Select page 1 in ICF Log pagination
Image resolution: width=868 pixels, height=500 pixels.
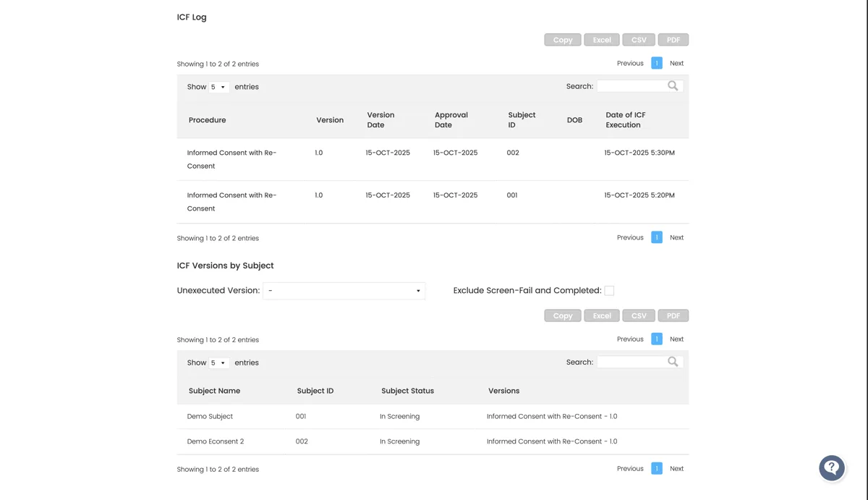(x=657, y=63)
